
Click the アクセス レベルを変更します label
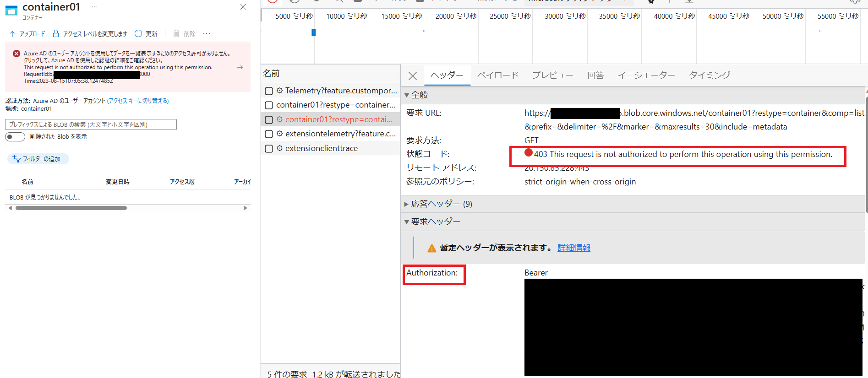(95, 34)
